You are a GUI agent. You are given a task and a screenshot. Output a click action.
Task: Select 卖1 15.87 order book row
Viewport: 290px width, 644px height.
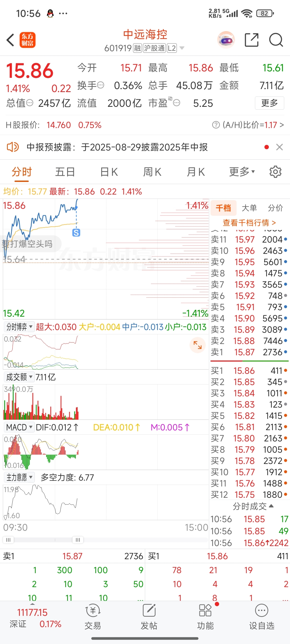[x=249, y=352]
